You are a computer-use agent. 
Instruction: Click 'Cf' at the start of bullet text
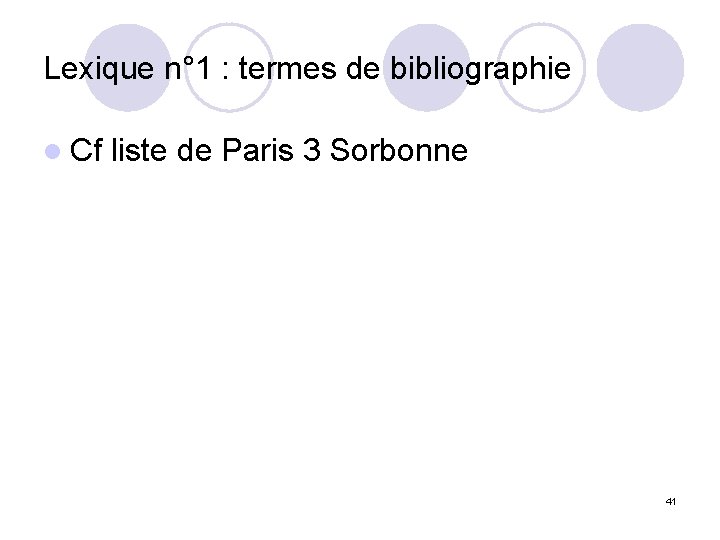point(87,151)
